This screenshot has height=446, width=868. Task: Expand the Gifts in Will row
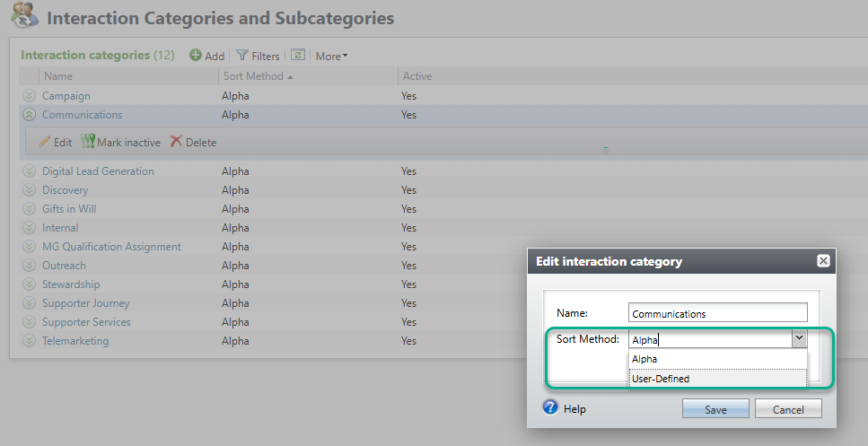click(29, 208)
